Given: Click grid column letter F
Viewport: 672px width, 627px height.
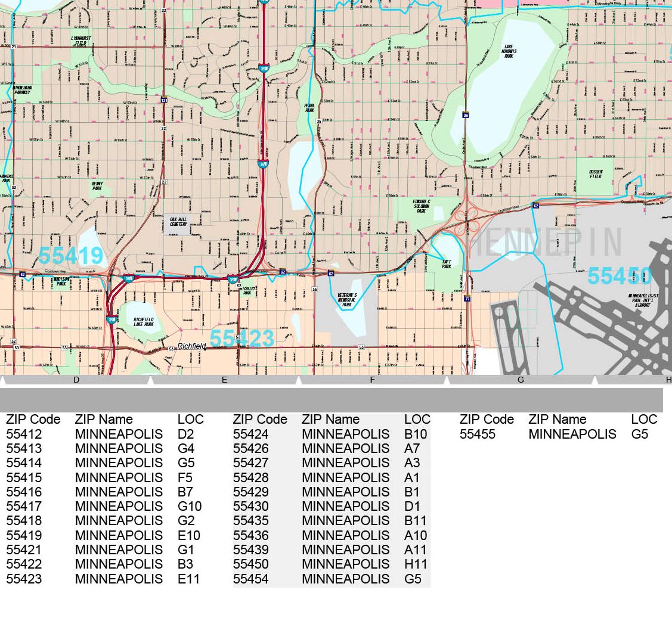Looking at the screenshot, I should tap(373, 380).
